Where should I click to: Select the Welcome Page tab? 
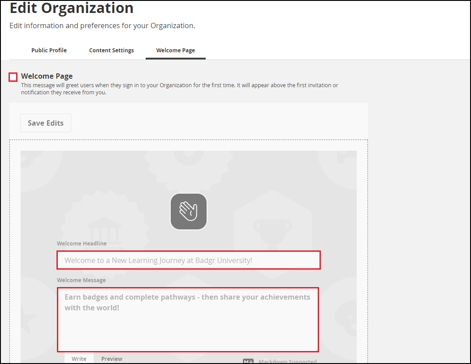[176, 50]
